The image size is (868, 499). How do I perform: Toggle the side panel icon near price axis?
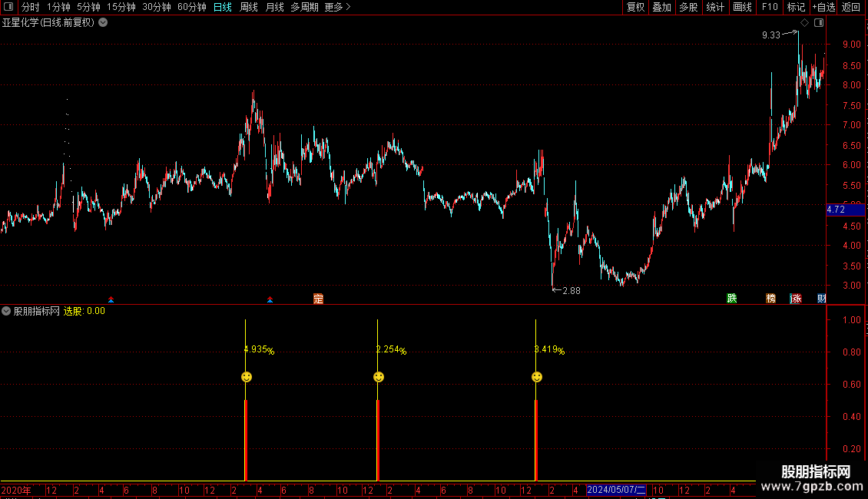819,23
